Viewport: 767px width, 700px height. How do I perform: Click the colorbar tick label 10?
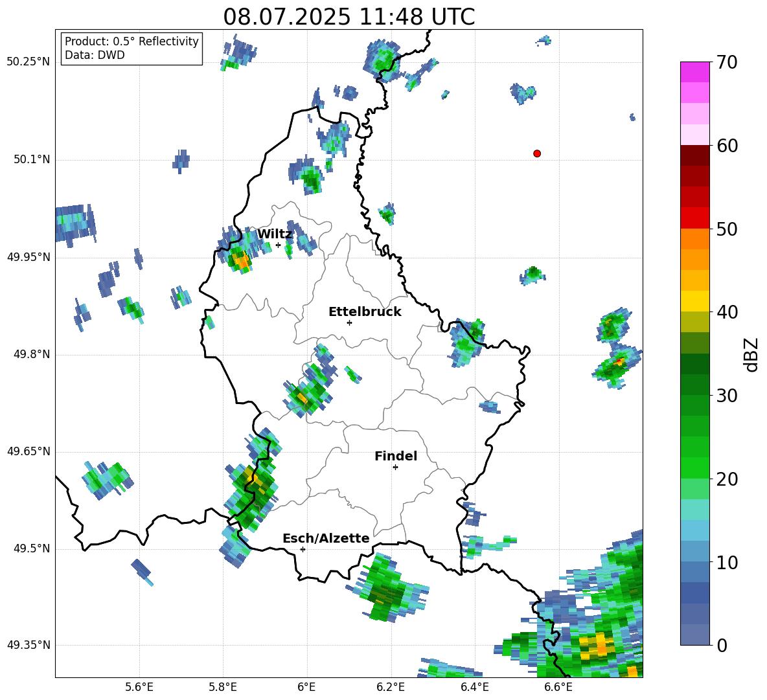727,562
